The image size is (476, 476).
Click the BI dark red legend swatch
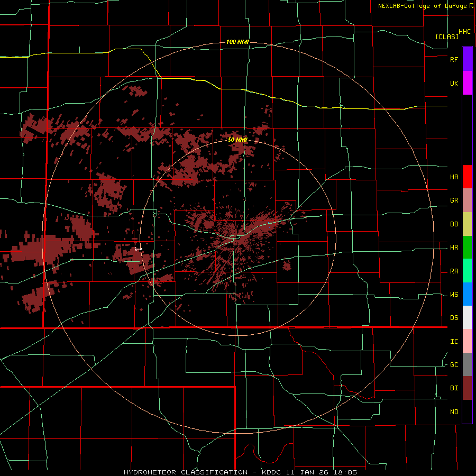pyautogui.click(x=467, y=388)
